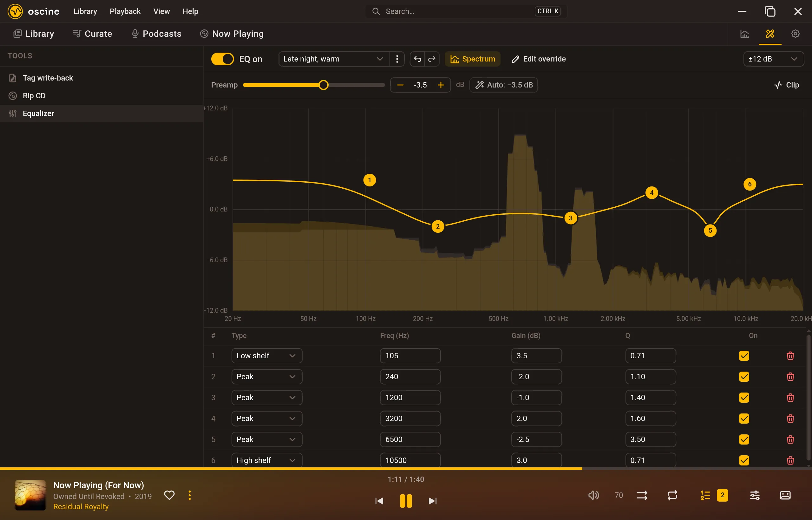The height and width of the screenshot is (520, 812).
Task: Open track options three-dot menu
Action: [189, 495]
